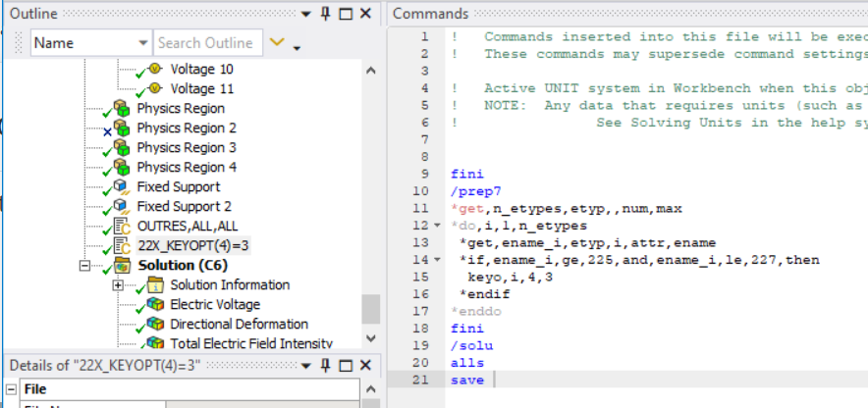868x408 pixels.
Task: Select the Voltage 10 icon
Action: pos(155,69)
